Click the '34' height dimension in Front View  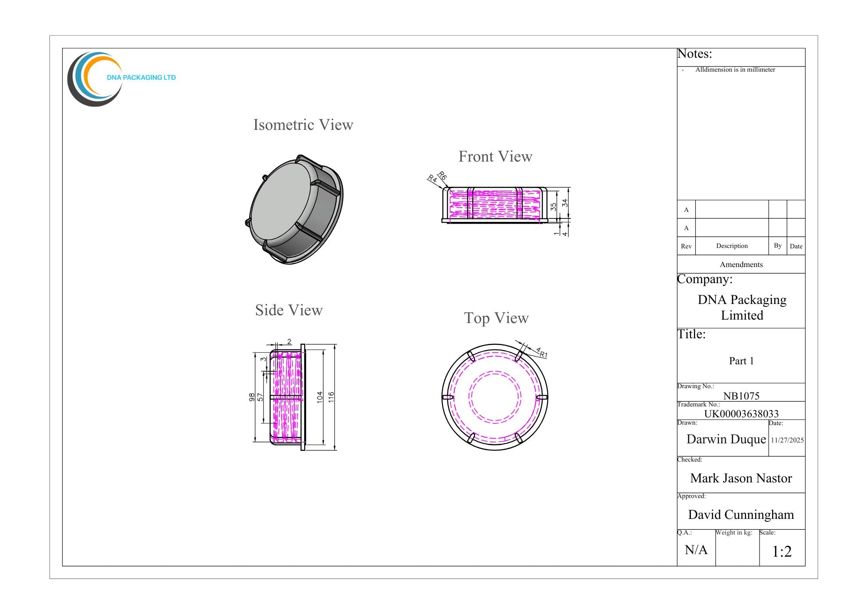[565, 203]
